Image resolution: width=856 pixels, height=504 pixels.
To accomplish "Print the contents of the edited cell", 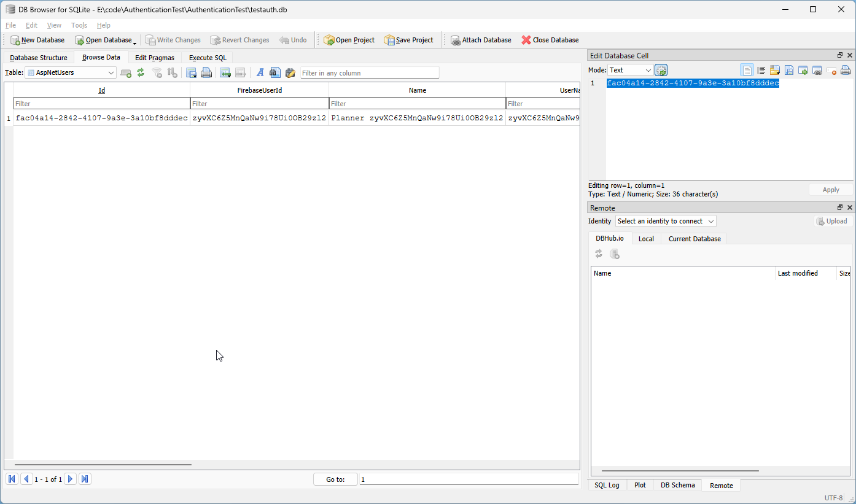I will [846, 70].
